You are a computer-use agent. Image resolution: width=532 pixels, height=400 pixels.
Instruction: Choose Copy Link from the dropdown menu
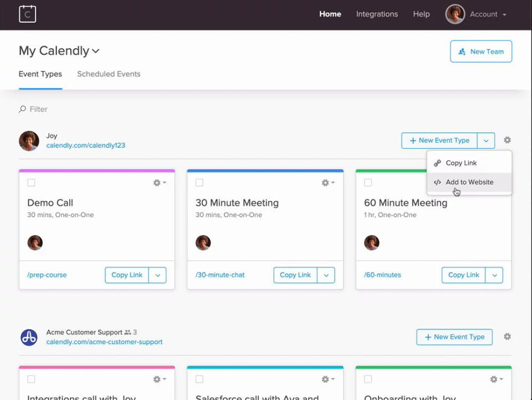(469, 163)
